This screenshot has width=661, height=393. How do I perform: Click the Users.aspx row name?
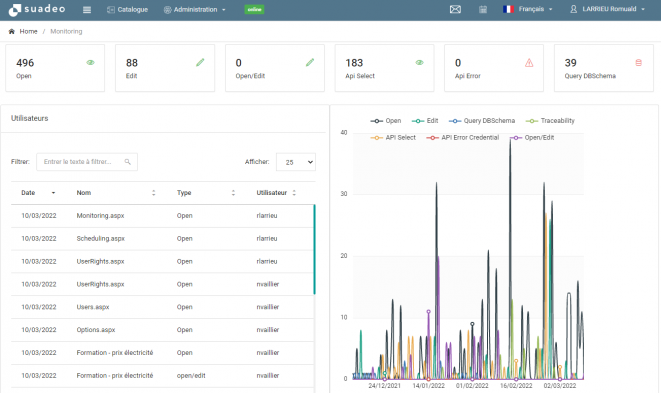[93, 307]
